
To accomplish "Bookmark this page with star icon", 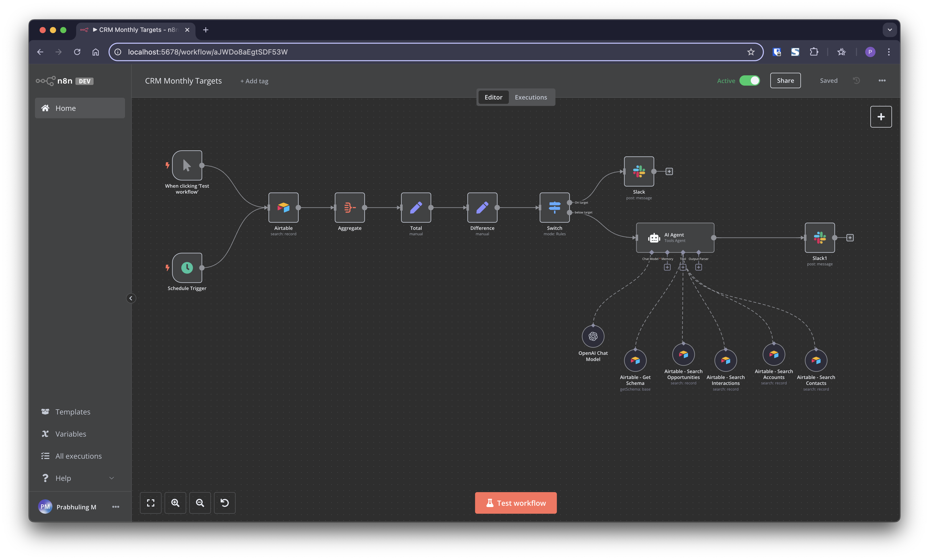I will (751, 52).
